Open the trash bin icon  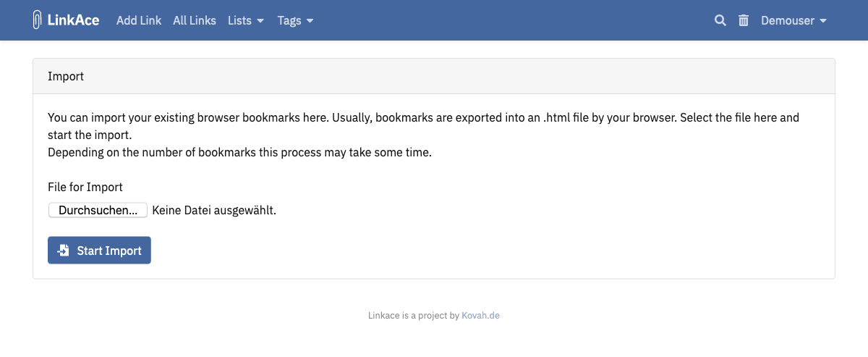(743, 20)
